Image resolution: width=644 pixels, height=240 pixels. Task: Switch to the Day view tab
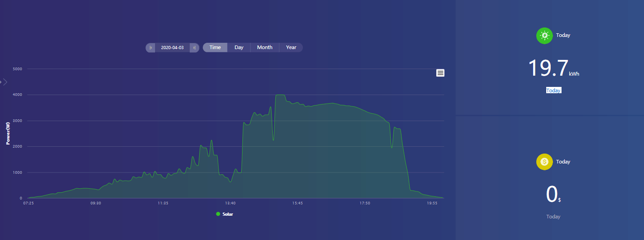pyautogui.click(x=239, y=48)
